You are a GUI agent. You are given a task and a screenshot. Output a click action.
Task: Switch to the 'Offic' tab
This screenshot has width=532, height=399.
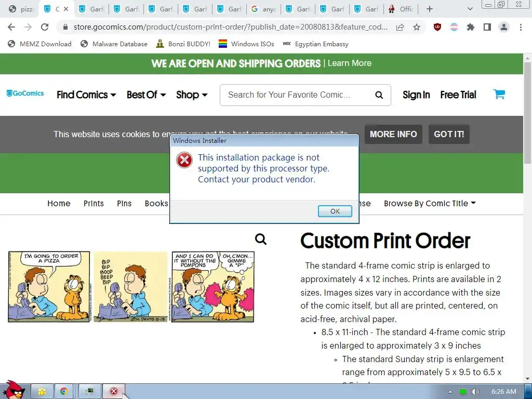pyautogui.click(x=401, y=9)
